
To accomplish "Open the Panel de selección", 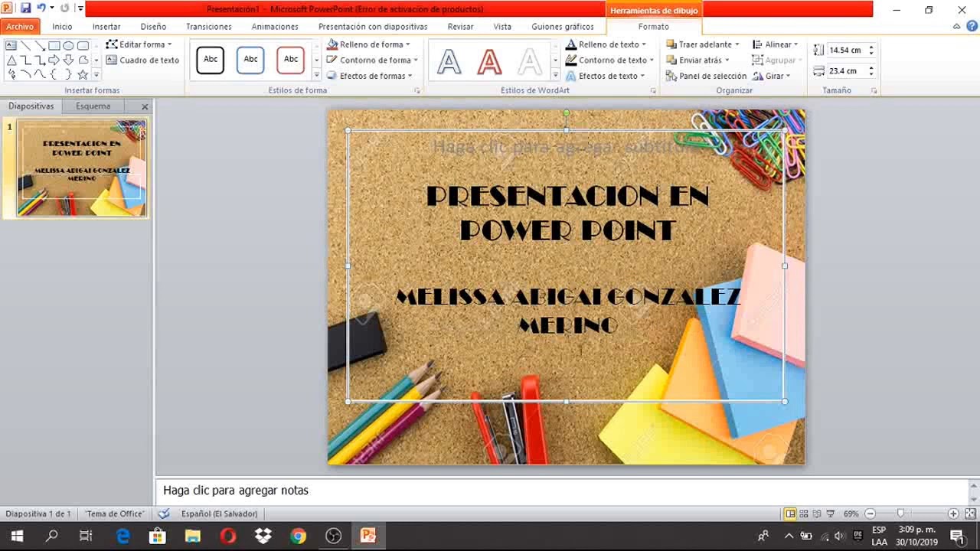I will coord(706,76).
